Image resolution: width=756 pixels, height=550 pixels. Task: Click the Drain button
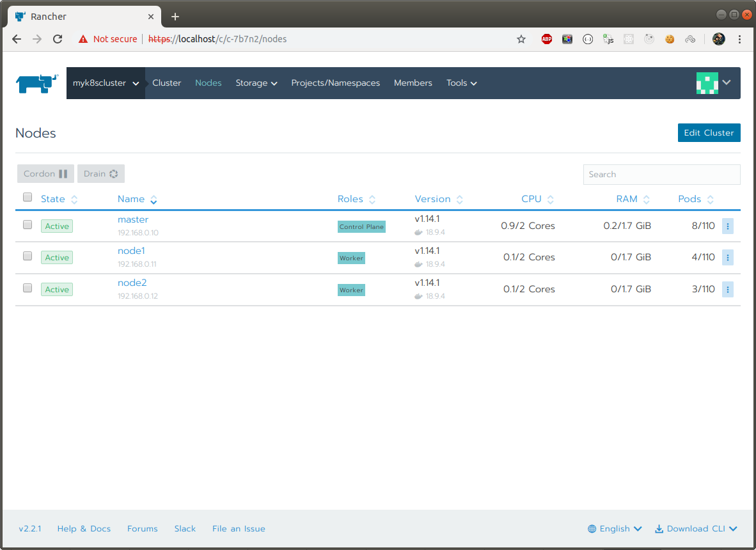pyautogui.click(x=101, y=173)
